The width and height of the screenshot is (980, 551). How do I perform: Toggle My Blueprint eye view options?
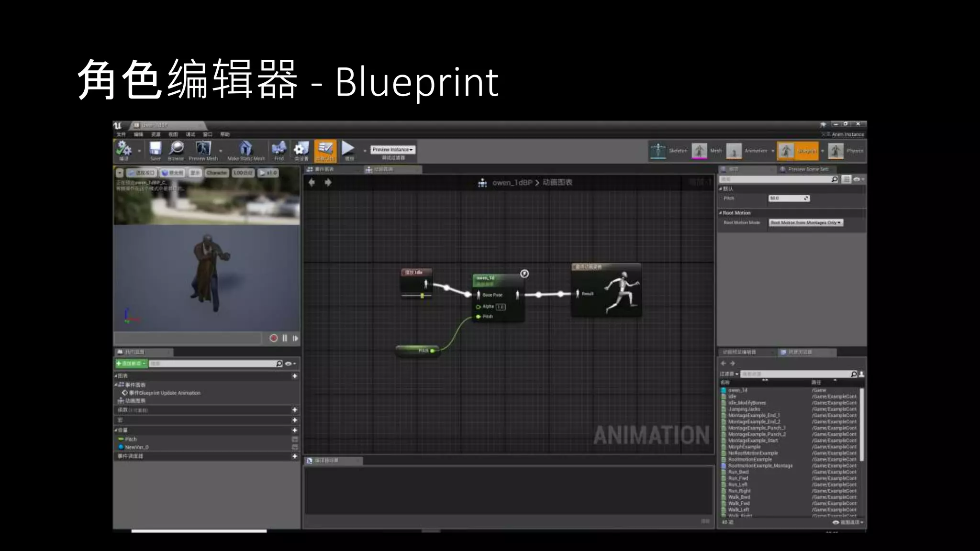click(x=290, y=364)
